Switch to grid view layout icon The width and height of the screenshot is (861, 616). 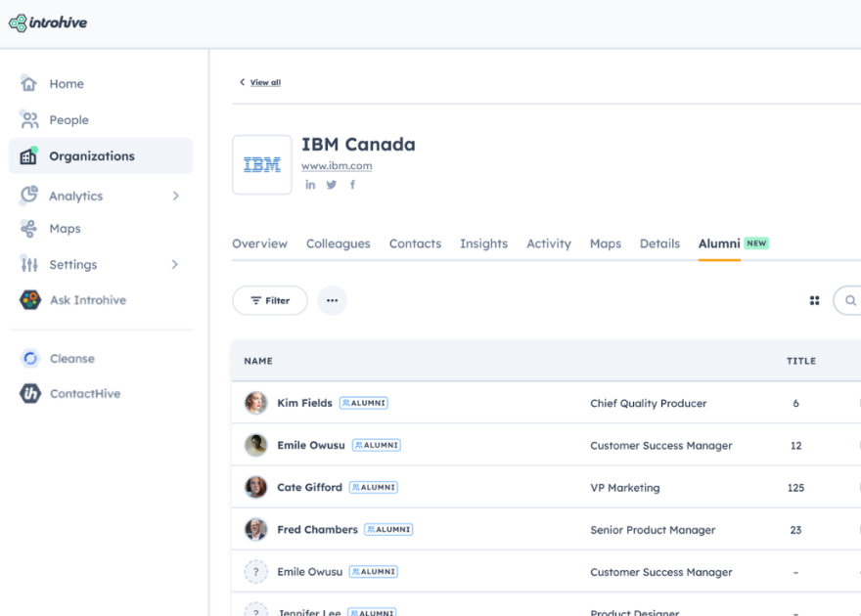(x=814, y=300)
